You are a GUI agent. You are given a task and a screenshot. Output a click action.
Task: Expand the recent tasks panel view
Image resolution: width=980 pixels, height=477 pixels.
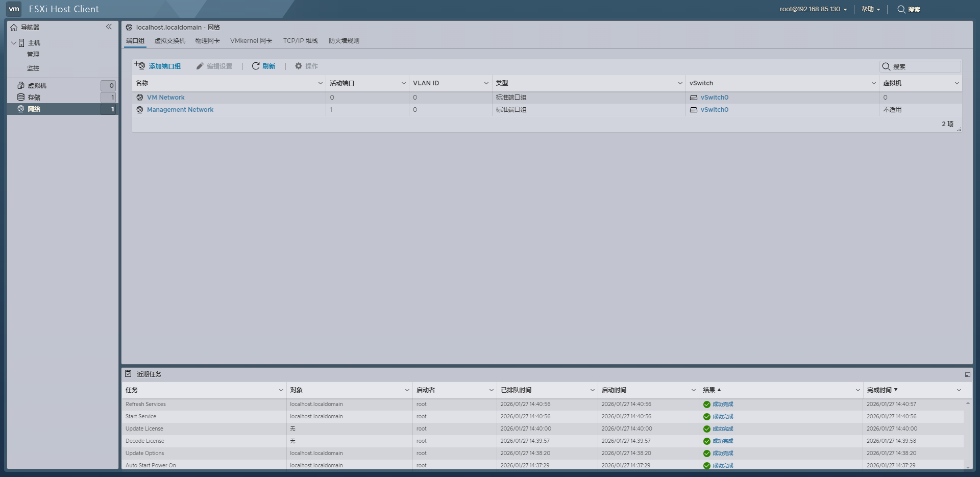point(967,374)
